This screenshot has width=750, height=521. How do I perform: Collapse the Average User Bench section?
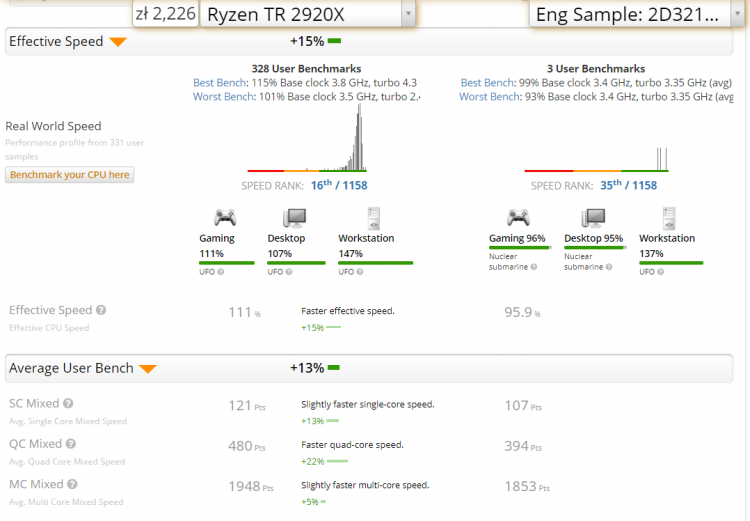pyautogui.click(x=147, y=369)
